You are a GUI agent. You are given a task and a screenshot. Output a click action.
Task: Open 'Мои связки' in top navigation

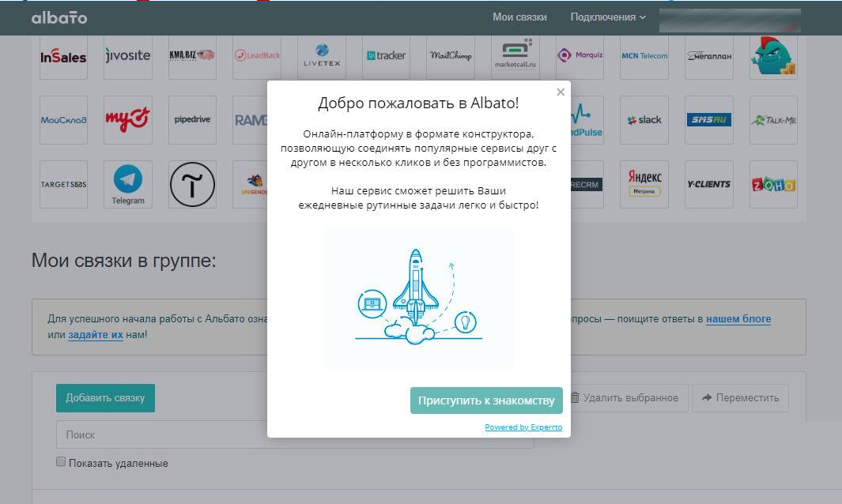[519, 17]
